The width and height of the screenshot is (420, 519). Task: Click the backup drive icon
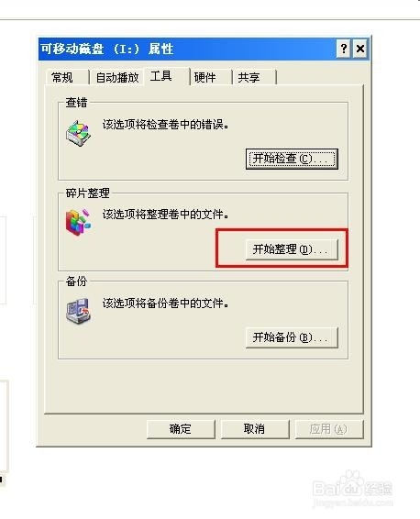(79, 311)
